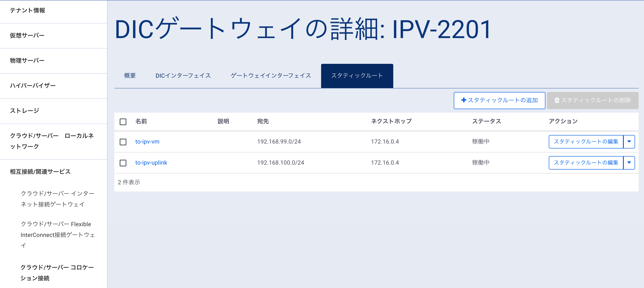This screenshot has width=644, height=288.
Task: Check the checkbox for to-ipv-uplink route
Action: click(123, 163)
